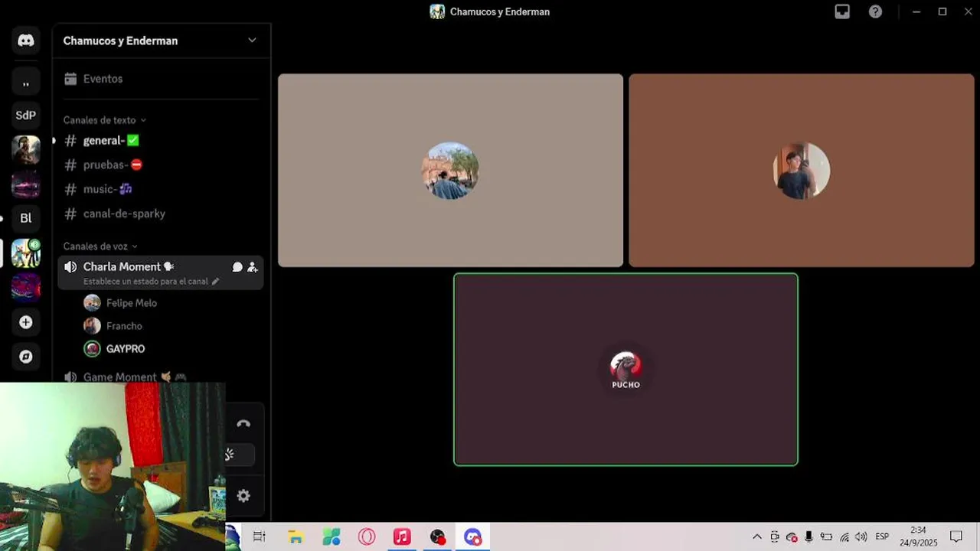Collapse the 'Canales de texto' category
Screen dimensions: 980x551
click(105, 120)
